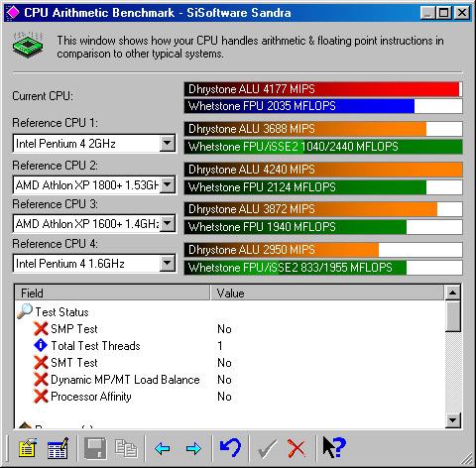Select the Total Test Threads row text
This screenshot has height=468, width=476.
click(x=95, y=346)
